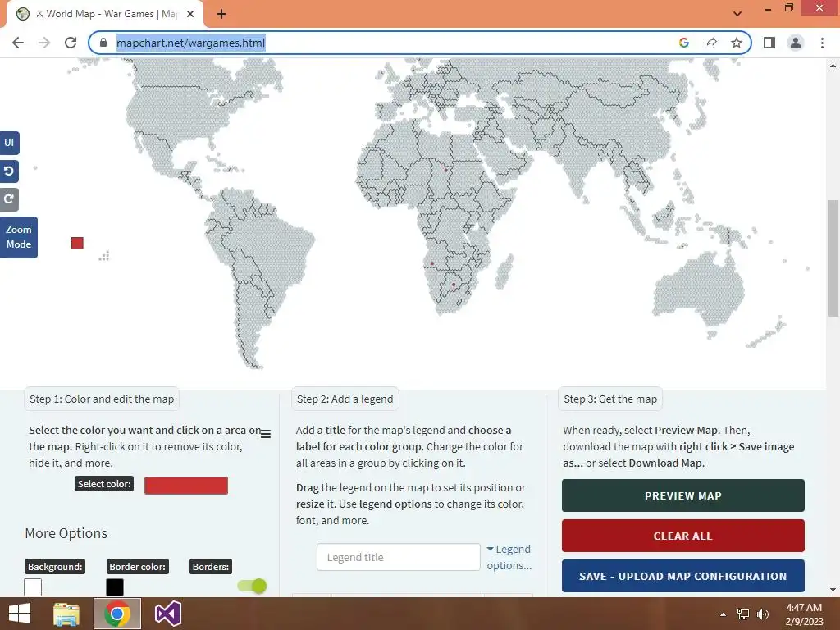The height and width of the screenshot is (630, 840).
Task: Click the Google icon in address bar
Action: 683,43
